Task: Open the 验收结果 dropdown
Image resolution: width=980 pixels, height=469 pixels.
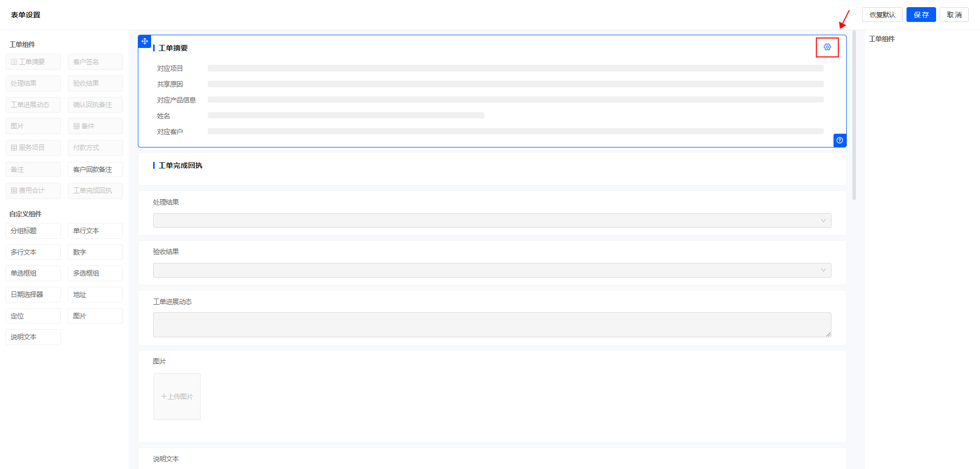Action: [492, 270]
